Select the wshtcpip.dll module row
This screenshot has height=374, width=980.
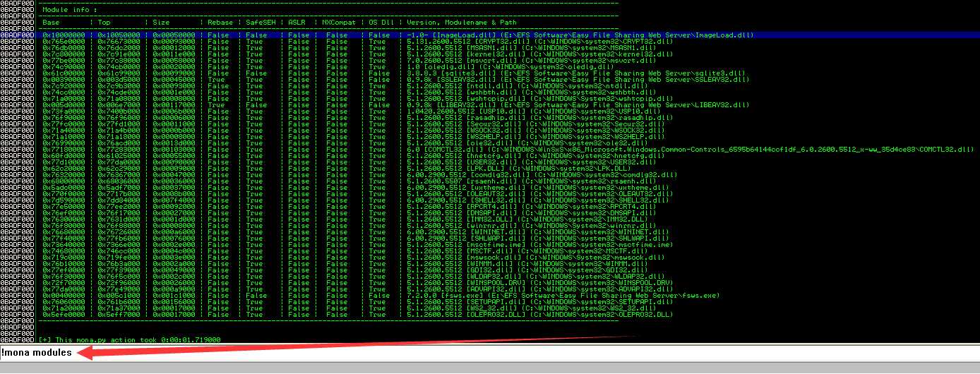(490, 98)
